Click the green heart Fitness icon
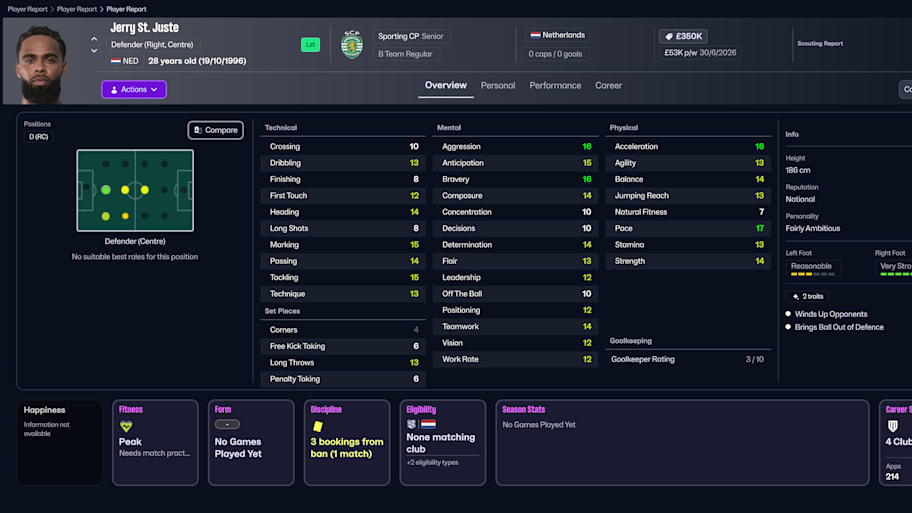The width and height of the screenshot is (912, 513). tap(126, 426)
